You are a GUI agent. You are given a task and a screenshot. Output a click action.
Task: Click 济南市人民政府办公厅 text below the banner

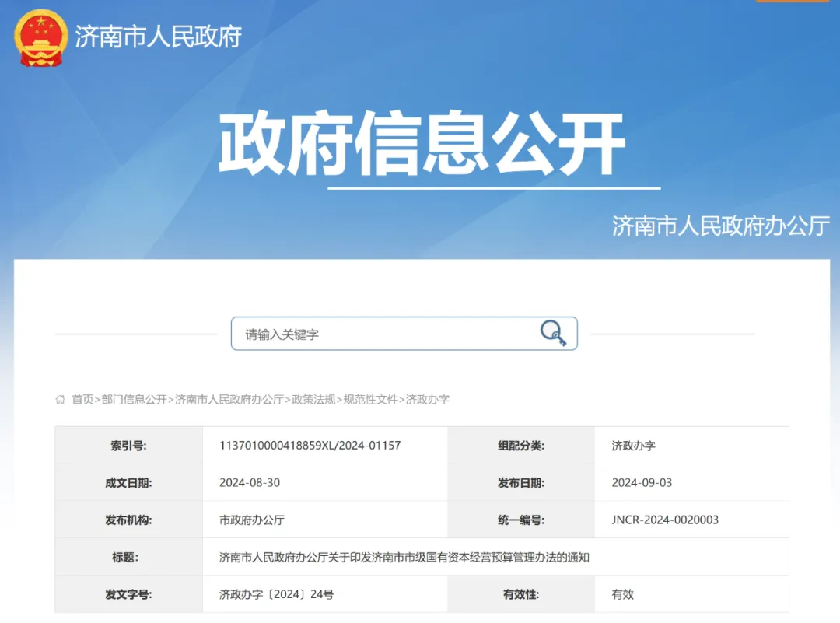coord(720,226)
